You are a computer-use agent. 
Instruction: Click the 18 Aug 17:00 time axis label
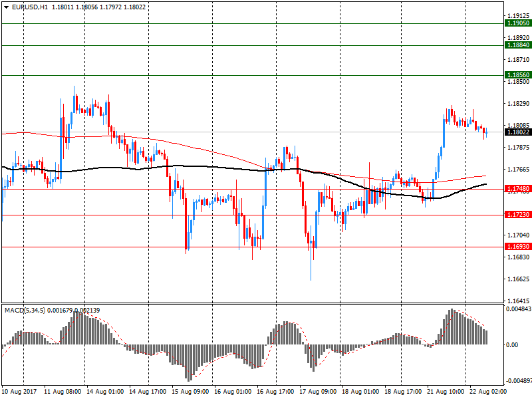coord(403,392)
